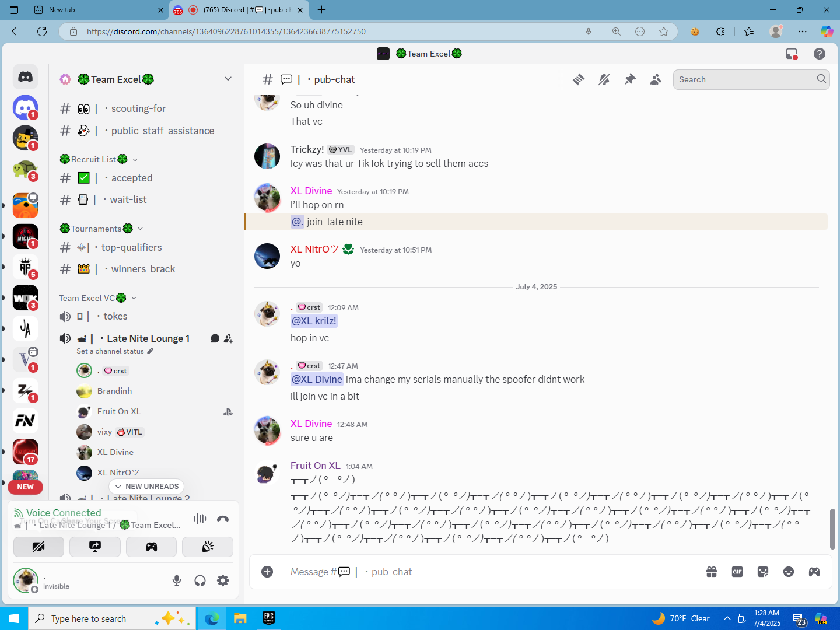Open File Explorer from taskbar
840x630 pixels.
(240, 618)
